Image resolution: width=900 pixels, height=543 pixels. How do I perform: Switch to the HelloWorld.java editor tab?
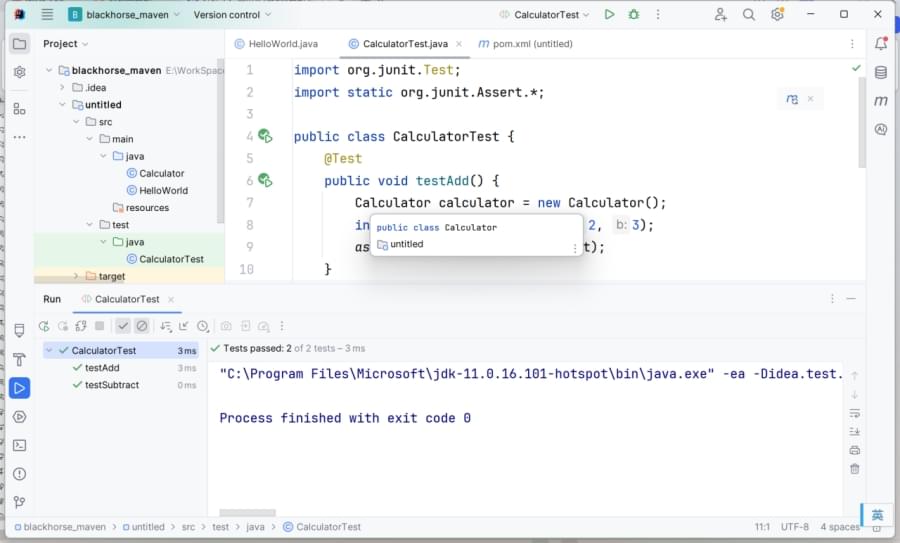point(275,44)
